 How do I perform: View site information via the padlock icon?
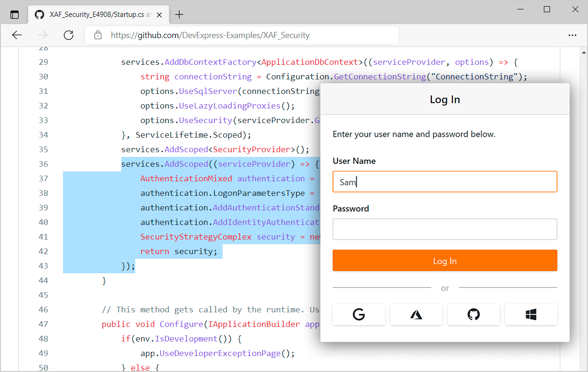(97, 35)
